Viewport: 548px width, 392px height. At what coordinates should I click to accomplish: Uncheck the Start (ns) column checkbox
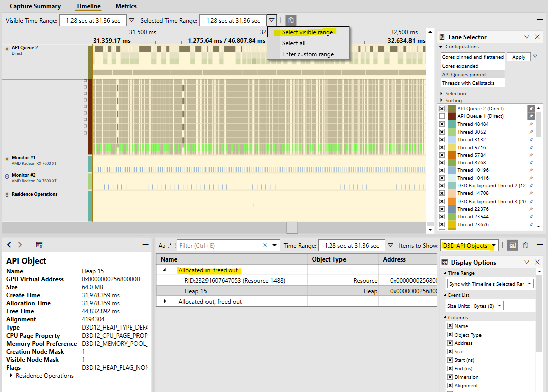point(450,360)
